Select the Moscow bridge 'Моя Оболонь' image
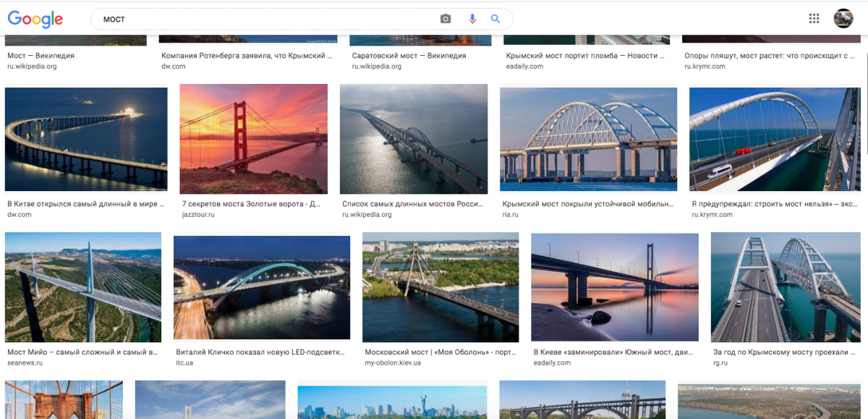 coord(440,287)
